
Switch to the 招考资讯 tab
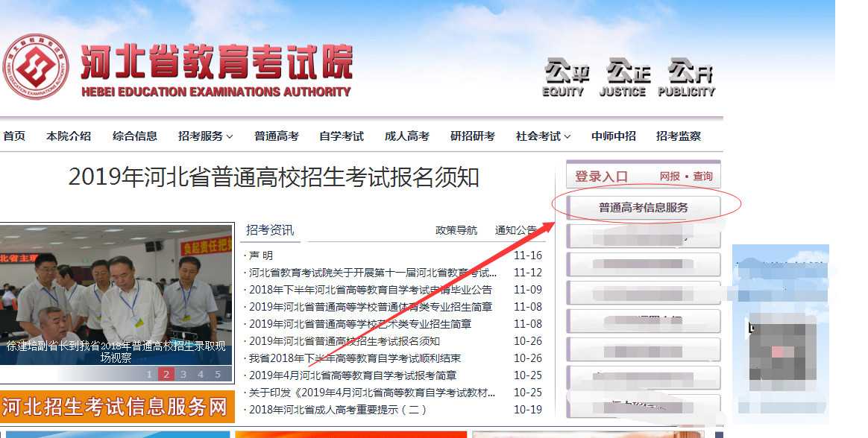pos(270,230)
